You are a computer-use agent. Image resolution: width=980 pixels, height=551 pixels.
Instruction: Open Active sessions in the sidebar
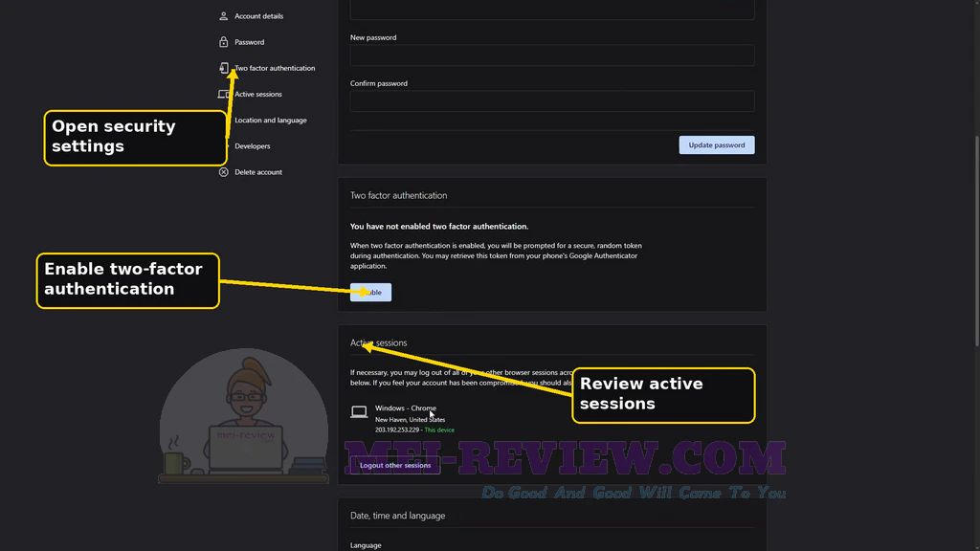tap(258, 95)
